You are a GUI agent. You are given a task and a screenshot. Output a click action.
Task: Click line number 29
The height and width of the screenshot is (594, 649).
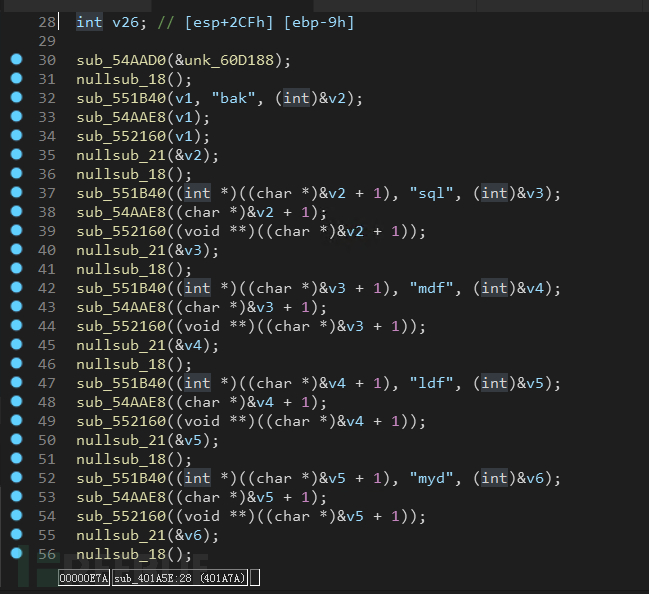click(x=47, y=41)
